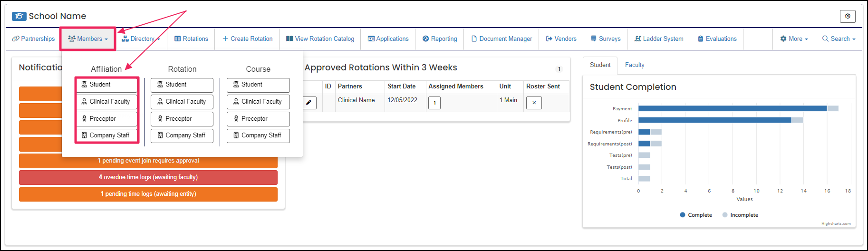The width and height of the screenshot is (868, 251).
Task: Click the assigned members count button 1
Action: pyautogui.click(x=434, y=103)
